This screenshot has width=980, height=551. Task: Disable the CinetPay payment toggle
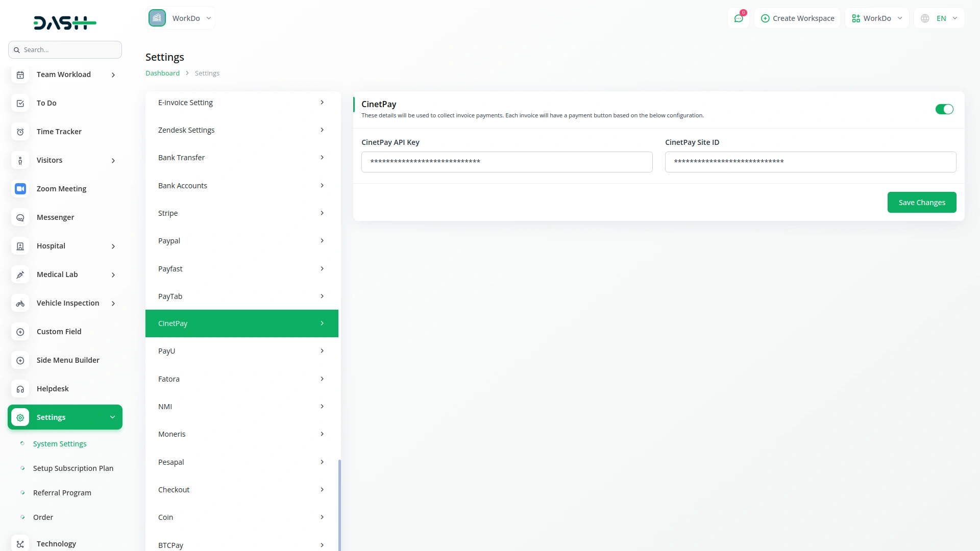[x=944, y=109]
